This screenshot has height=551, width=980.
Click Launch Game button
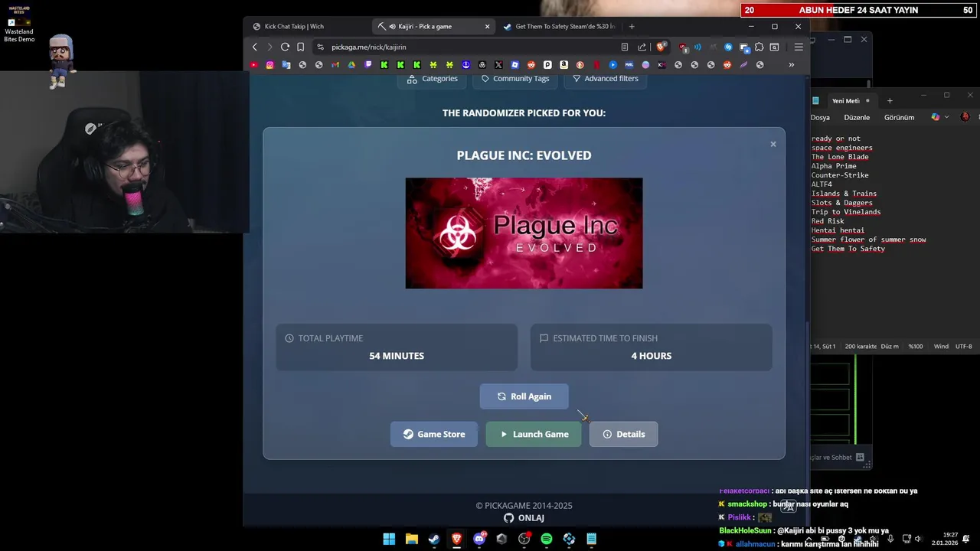534,434
